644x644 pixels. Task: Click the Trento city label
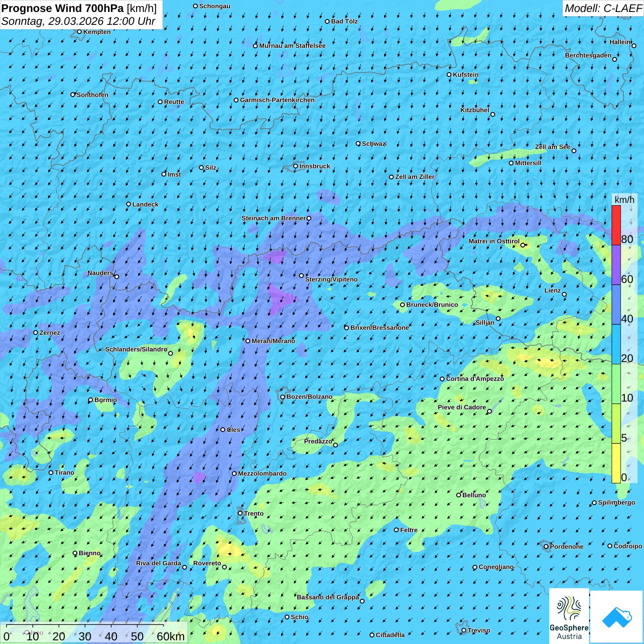254,513
